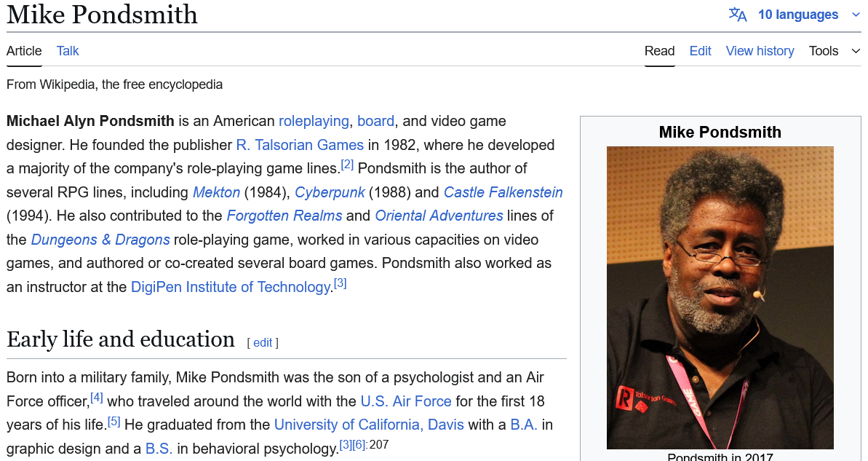Screen dimensions: 868x461
Task: Edit the Early life and education section
Action: pos(263,343)
